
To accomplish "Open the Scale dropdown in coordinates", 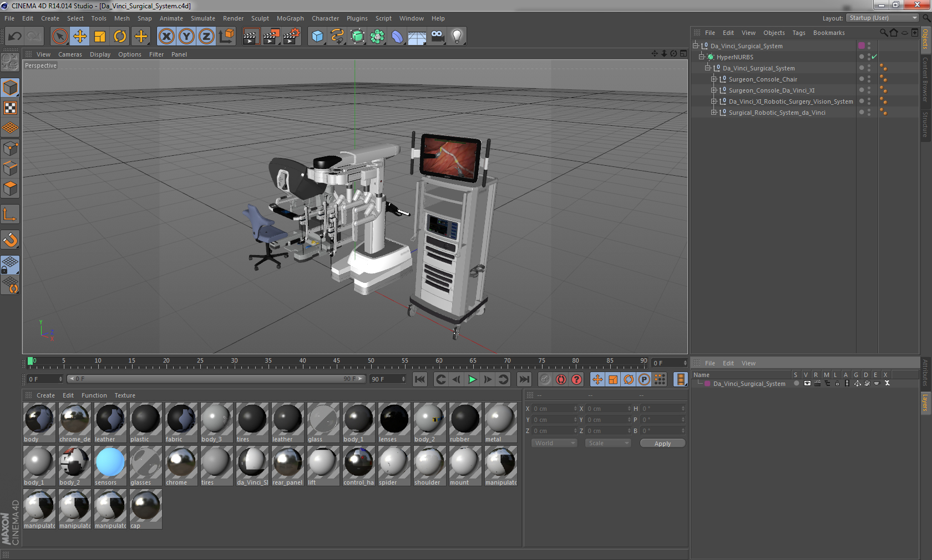I will [608, 443].
